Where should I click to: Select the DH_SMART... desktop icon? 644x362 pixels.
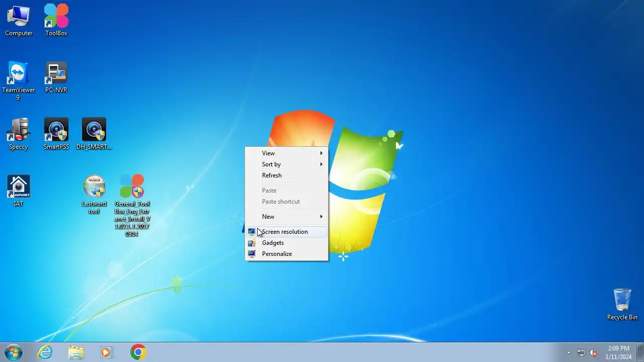point(94,134)
